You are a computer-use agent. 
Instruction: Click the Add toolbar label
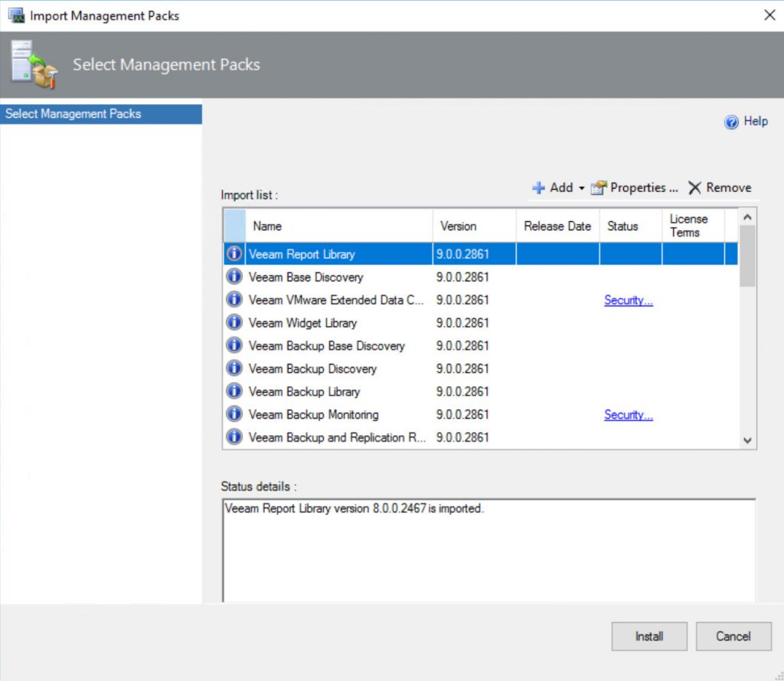[561, 188]
